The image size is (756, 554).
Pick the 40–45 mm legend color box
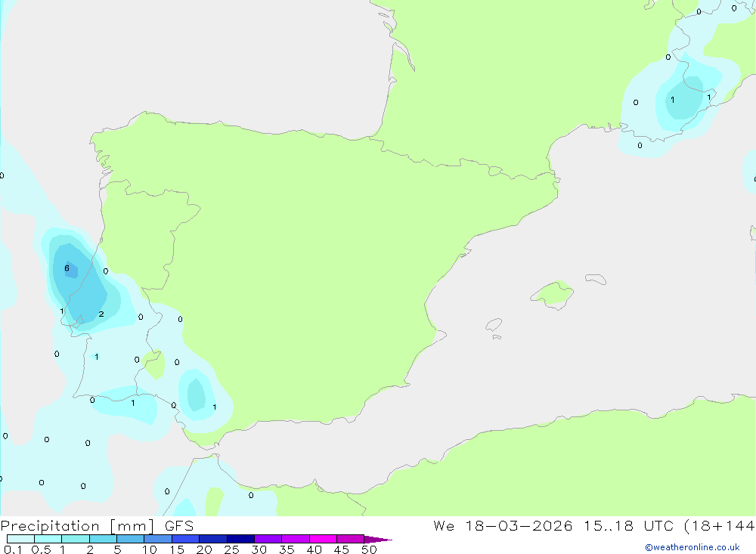(323, 539)
